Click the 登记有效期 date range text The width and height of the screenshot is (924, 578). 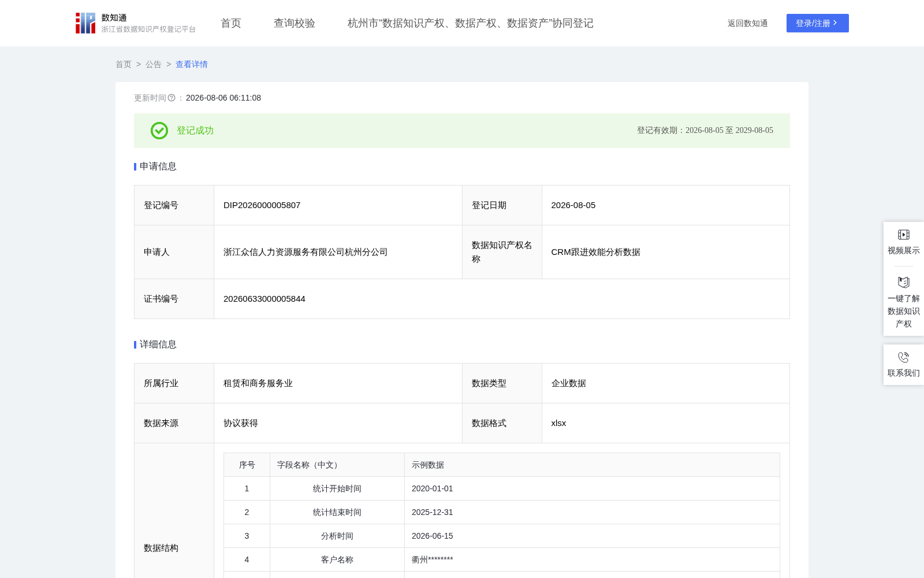click(x=705, y=131)
